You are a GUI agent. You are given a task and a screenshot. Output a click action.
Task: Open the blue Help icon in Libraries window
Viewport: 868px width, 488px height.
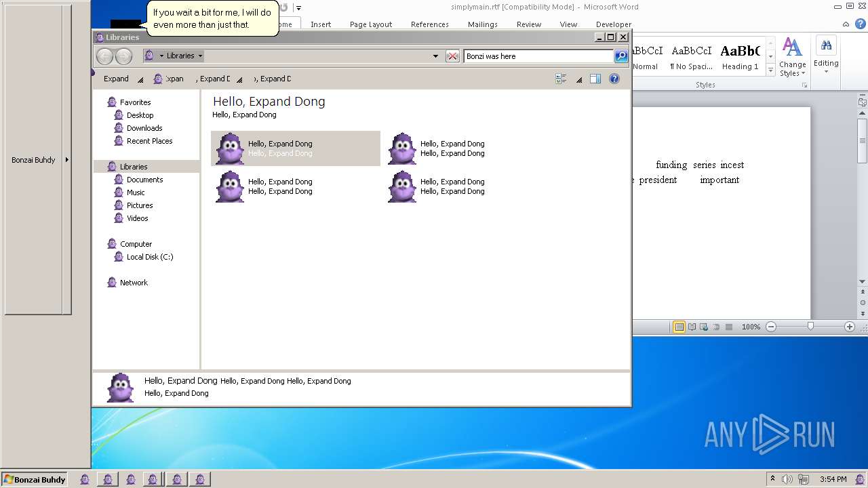pos(614,79)
